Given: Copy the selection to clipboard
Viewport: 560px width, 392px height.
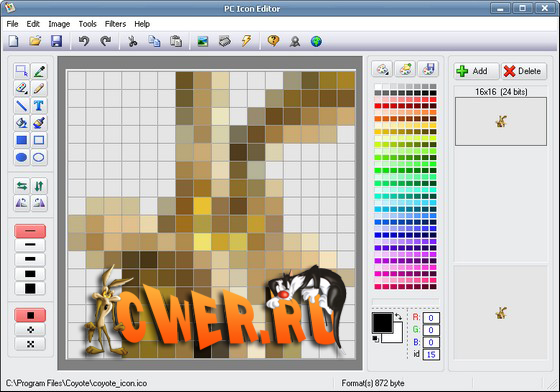Looking at the screenshot, I should tap(154, 41).
